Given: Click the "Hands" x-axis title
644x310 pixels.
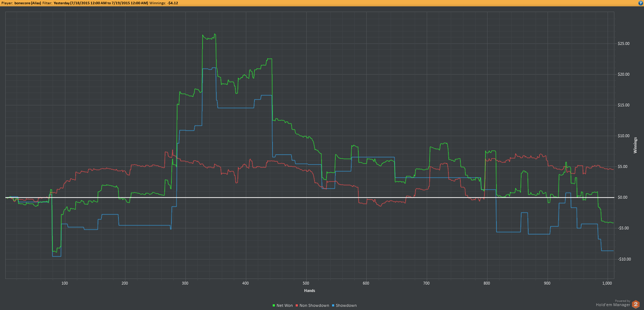Looking at the screenshot, I should pos(309,291).
